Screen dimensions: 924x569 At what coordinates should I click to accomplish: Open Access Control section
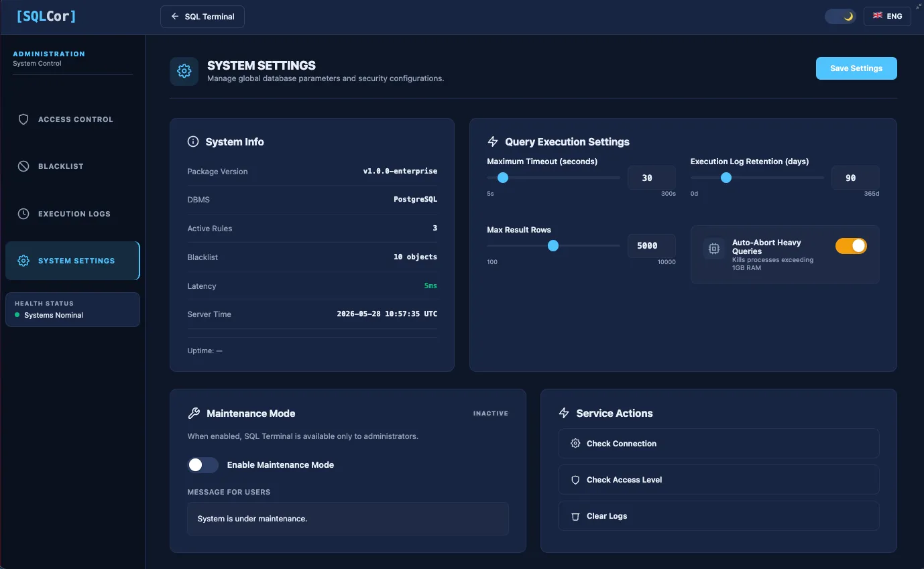coord(72,119)
